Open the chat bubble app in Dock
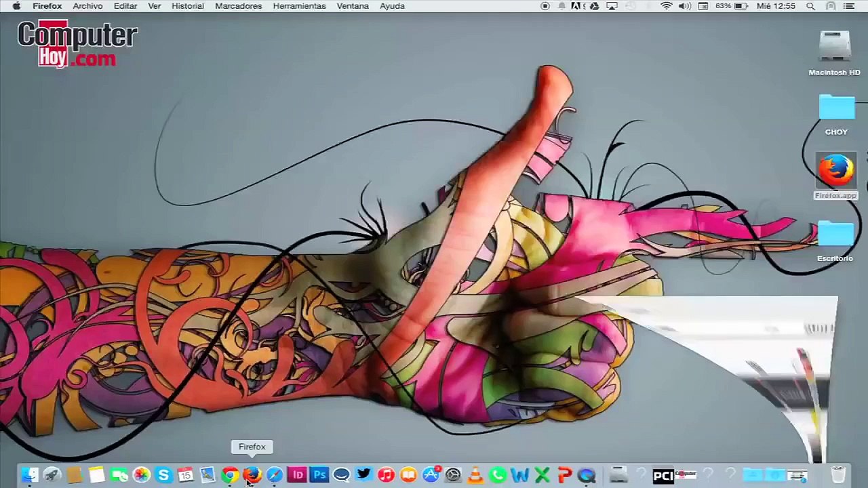Screen dimensions: 868x488 point(341,475)
